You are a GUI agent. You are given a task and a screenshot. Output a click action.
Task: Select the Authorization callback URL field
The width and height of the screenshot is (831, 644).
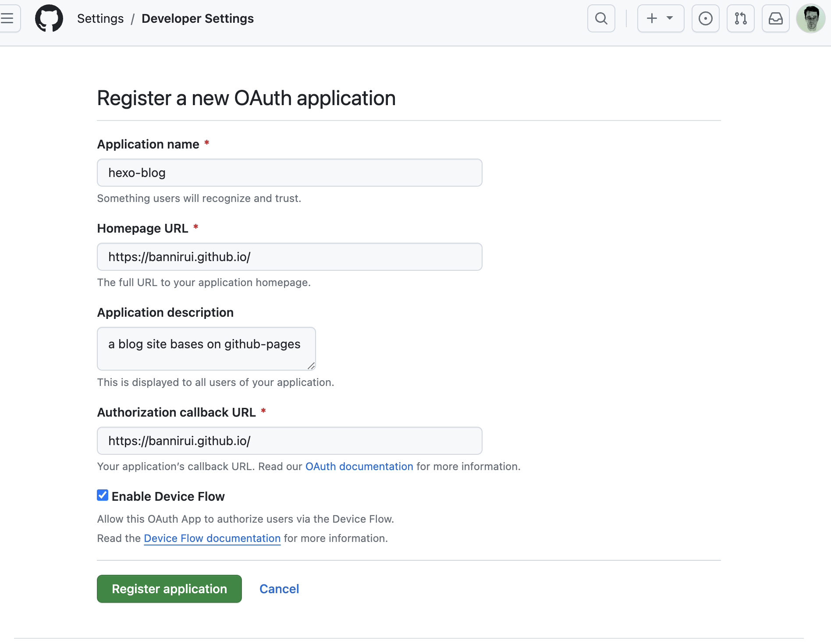click(x=289, y=441)
